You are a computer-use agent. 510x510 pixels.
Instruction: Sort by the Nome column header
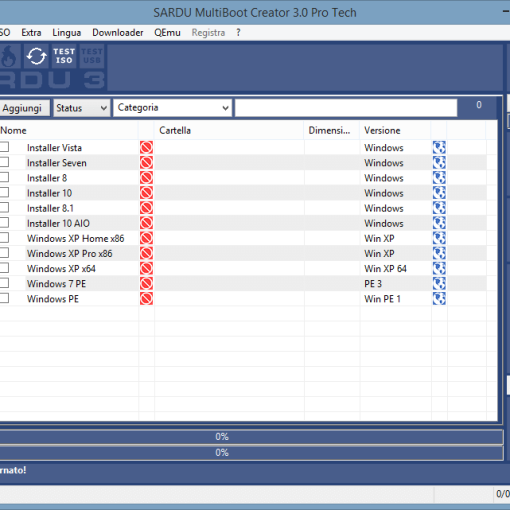[x=69, y=130]
